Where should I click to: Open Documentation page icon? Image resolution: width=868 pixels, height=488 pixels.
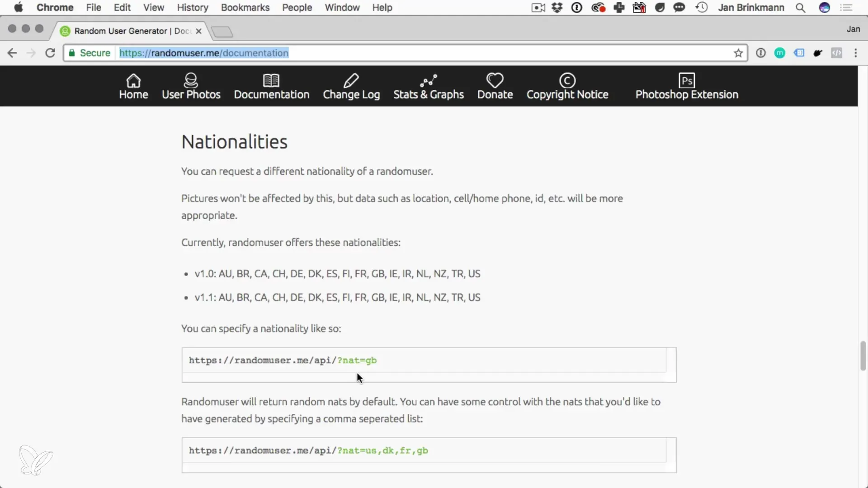(x=271, y=80)
